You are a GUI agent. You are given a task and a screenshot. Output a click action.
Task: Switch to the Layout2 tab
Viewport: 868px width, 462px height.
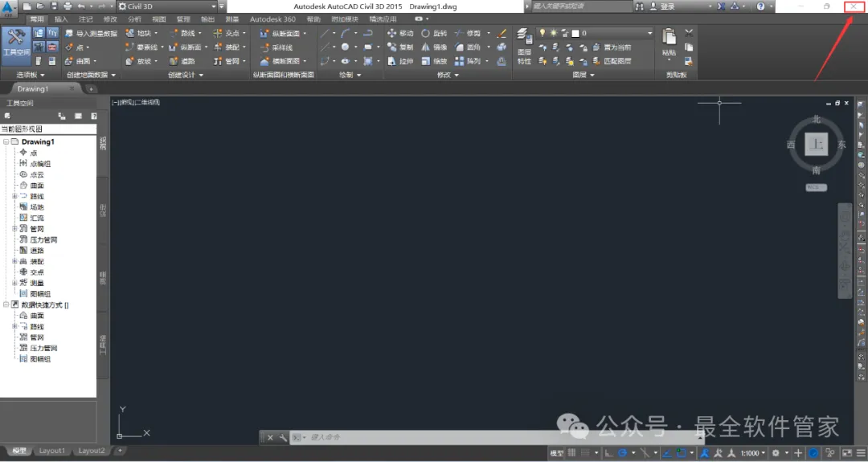click(92, 451)
